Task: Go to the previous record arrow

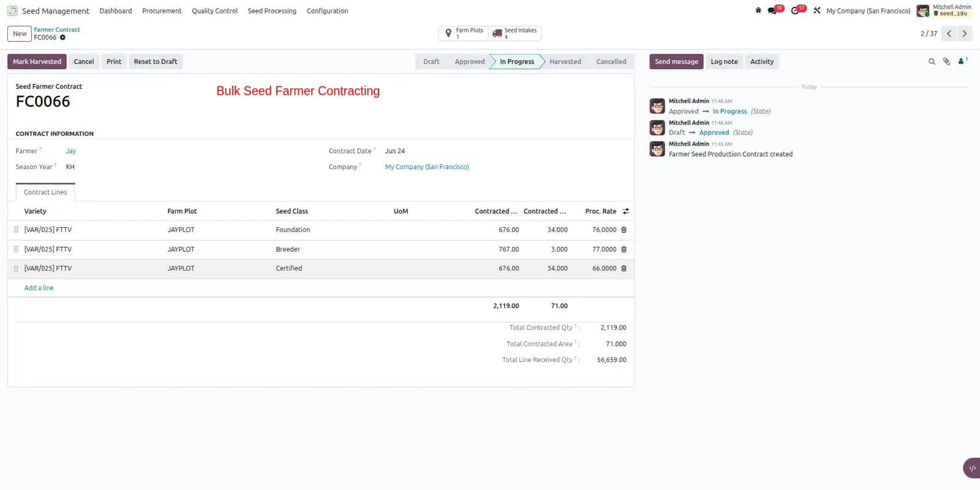Action: tap(949, 34)
